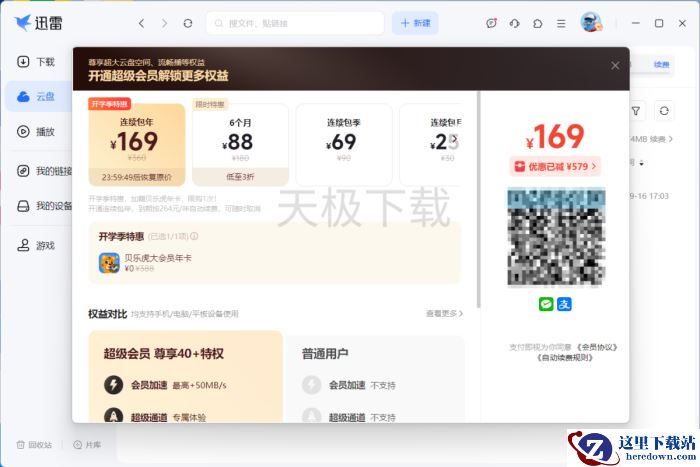
Task: Open the 优惠已减 ¥579 discount details
Action: [x=555, y=167]
